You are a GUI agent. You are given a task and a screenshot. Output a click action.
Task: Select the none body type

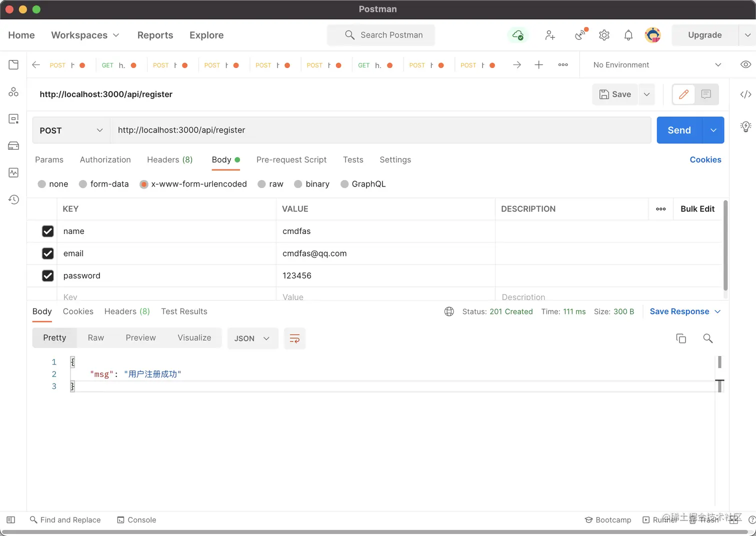click(x=42, y=184)
